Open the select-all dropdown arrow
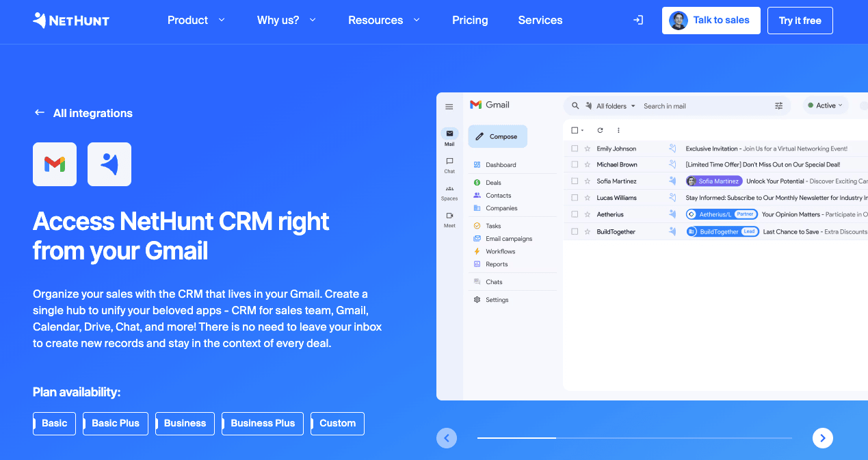The image size is (868, 460). 582,131
